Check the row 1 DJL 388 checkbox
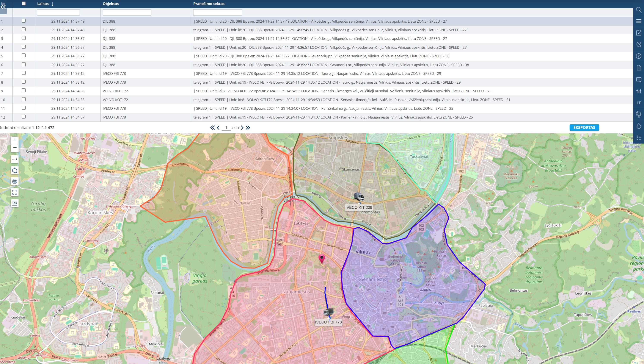Viewport: 644px width, 364px height. pos(24,21)
